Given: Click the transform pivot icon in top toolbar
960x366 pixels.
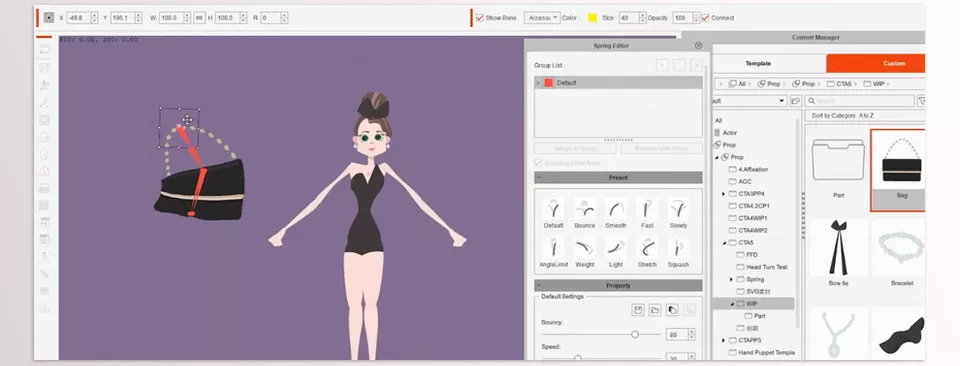Looking at the screenshot, I should [x=49, y=18].
